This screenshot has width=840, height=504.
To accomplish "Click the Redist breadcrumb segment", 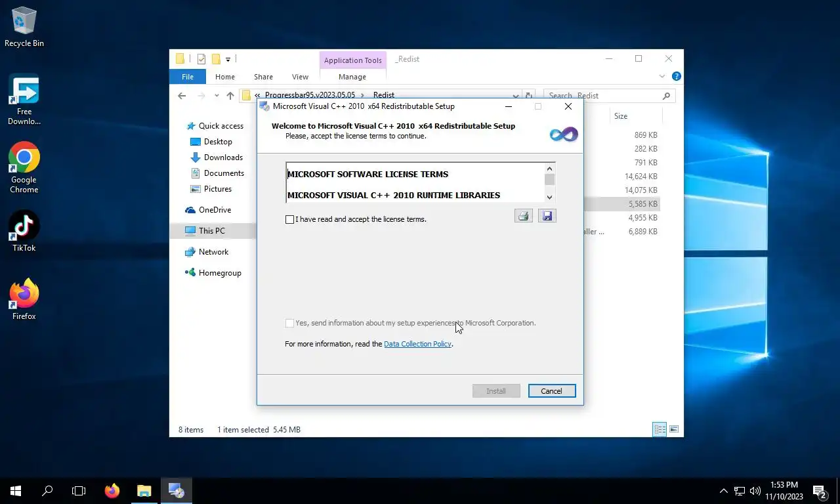I will [384, 95].
